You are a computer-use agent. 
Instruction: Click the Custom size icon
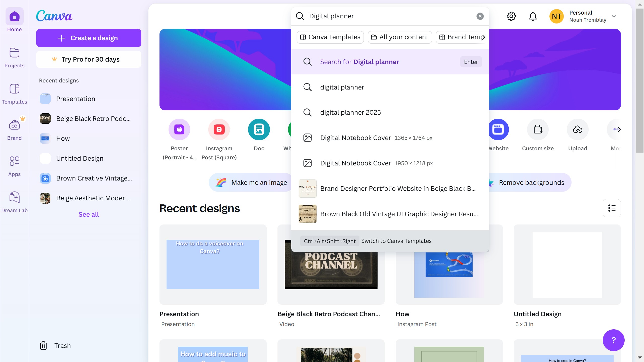pos(538,129)
